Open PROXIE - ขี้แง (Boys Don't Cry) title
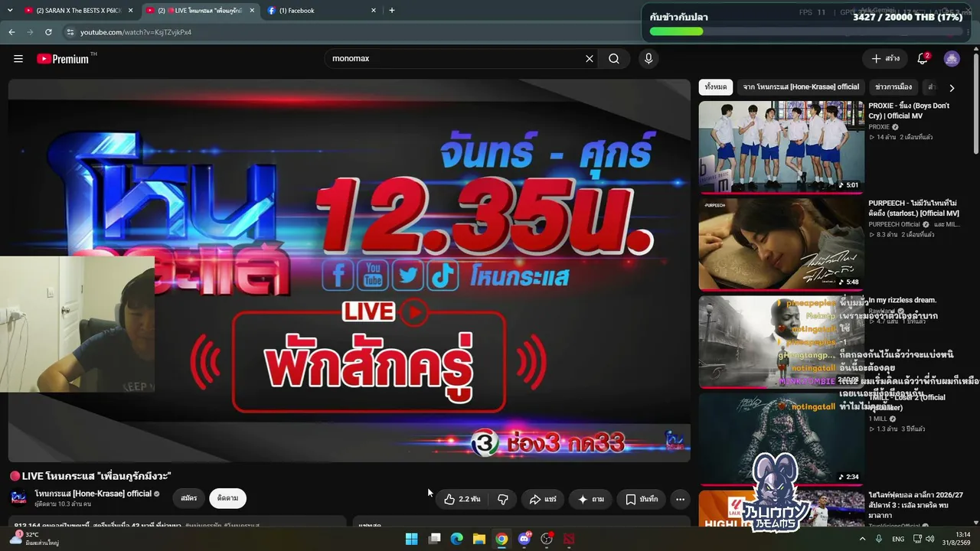Viewport: 980px width, 551px height. pos(909,111)
